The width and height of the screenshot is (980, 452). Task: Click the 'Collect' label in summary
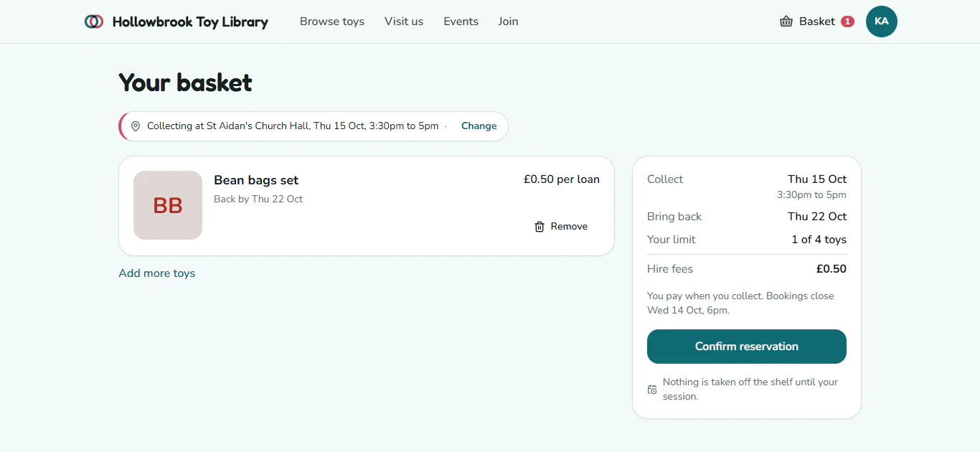tap(665, 179)
